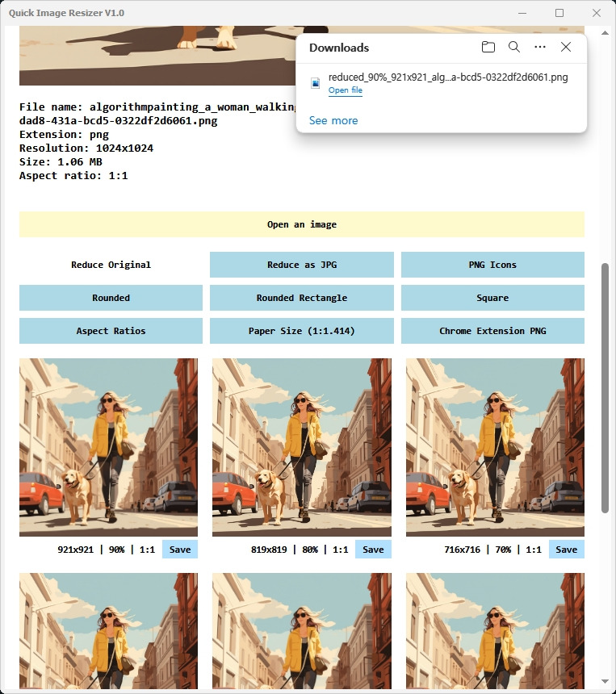
Task: Click the 819x819 preview thumbnail
Action: [302, 448]
